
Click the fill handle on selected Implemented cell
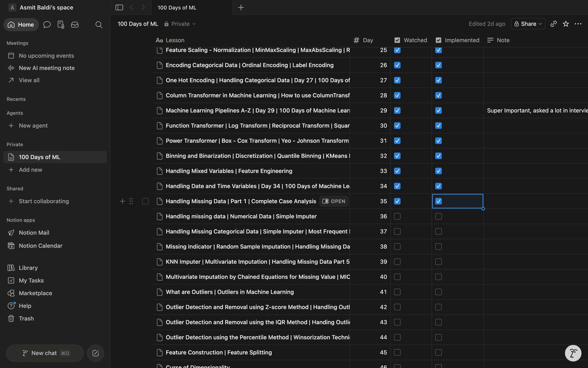pyautogui.click(x=483, y=209)
